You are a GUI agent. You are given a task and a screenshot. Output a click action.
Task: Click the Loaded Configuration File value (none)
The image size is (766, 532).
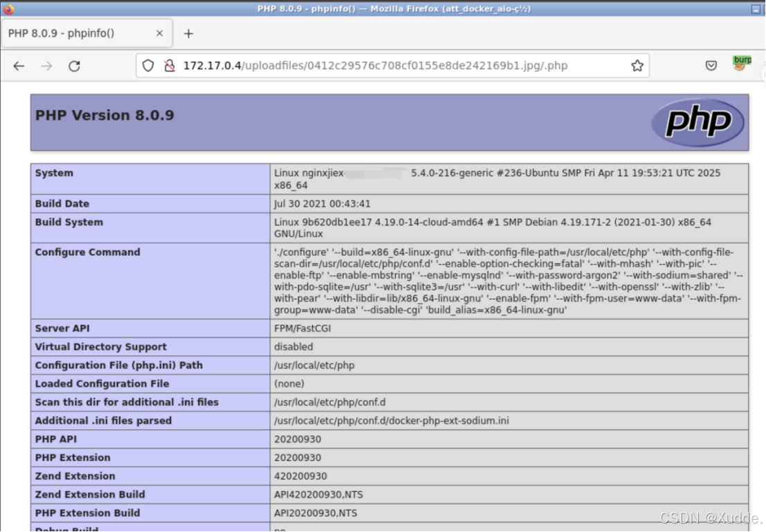coord(289,384)
